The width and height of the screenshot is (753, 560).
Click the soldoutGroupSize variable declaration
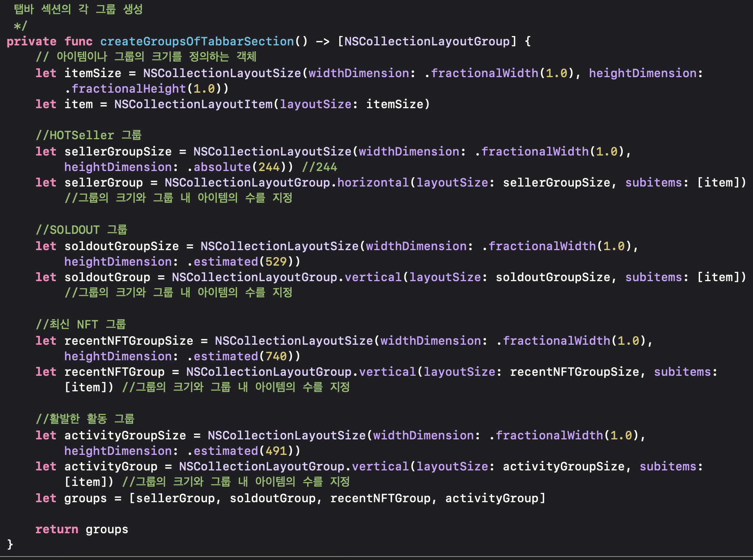(x=121, y=246)
